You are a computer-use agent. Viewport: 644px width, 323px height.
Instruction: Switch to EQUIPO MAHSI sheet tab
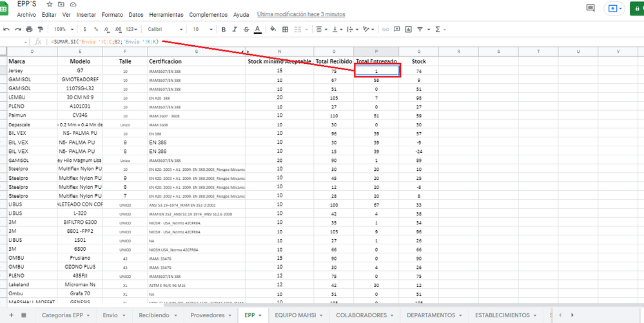click(299, 315)
